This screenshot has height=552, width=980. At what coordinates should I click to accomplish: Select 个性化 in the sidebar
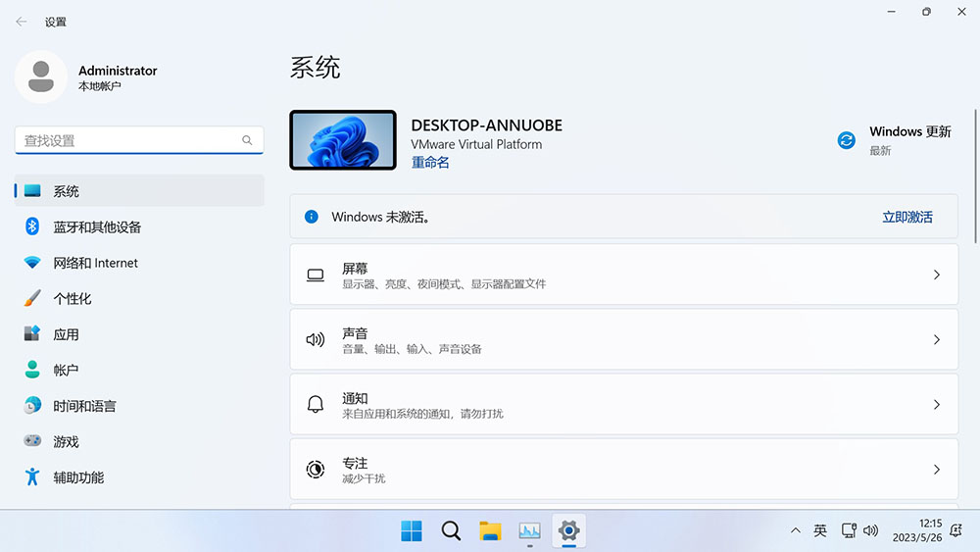[x=139, y=298]
